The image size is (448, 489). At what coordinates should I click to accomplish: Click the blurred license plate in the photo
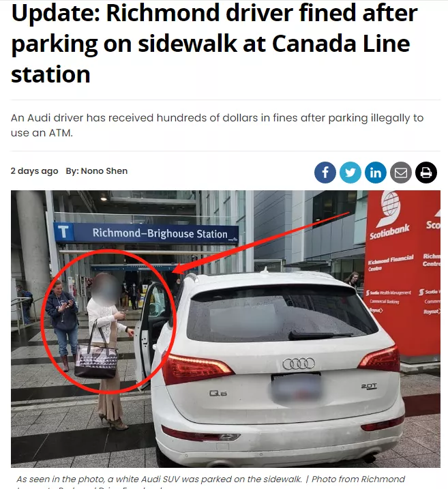(x=296, y=387)
